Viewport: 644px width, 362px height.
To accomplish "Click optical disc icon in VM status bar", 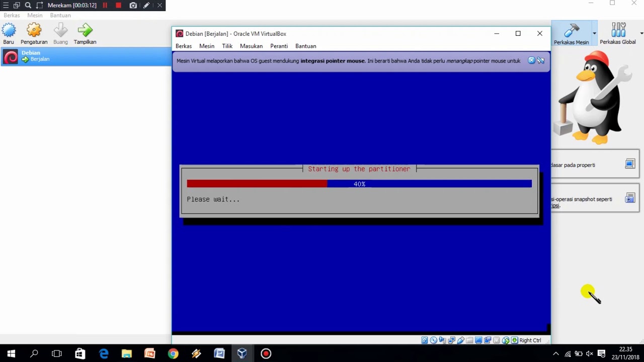I will (x=434, y=340).
